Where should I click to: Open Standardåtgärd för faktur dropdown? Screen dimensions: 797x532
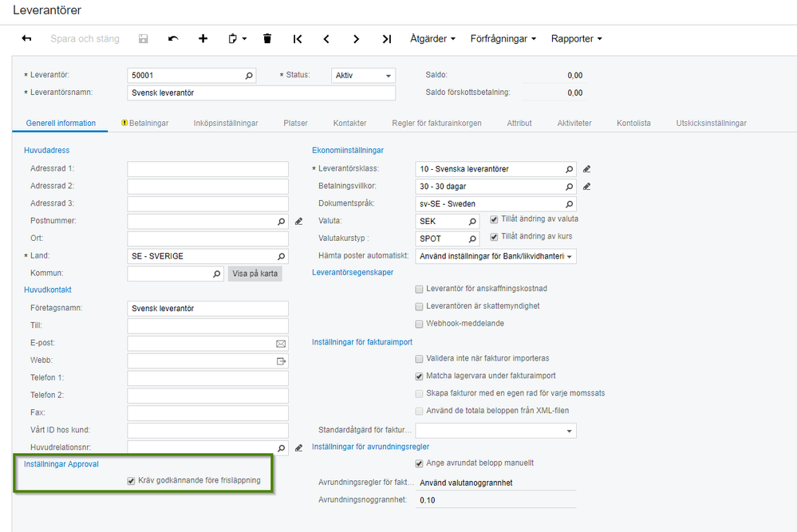(x=496, y=431)
